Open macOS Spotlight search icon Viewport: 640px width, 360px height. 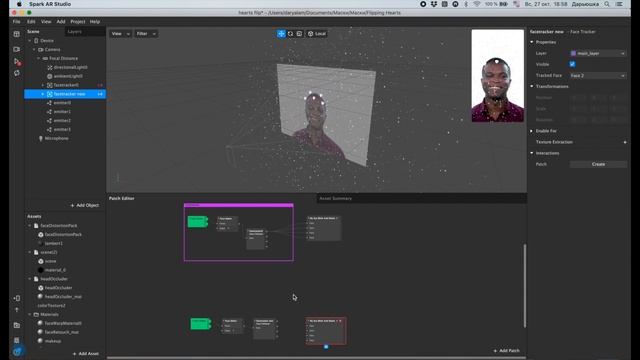point(607,4)
